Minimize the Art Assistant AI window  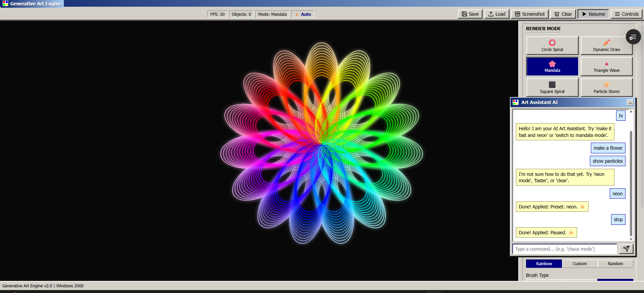pyautogui.click(x=630, y=102)
